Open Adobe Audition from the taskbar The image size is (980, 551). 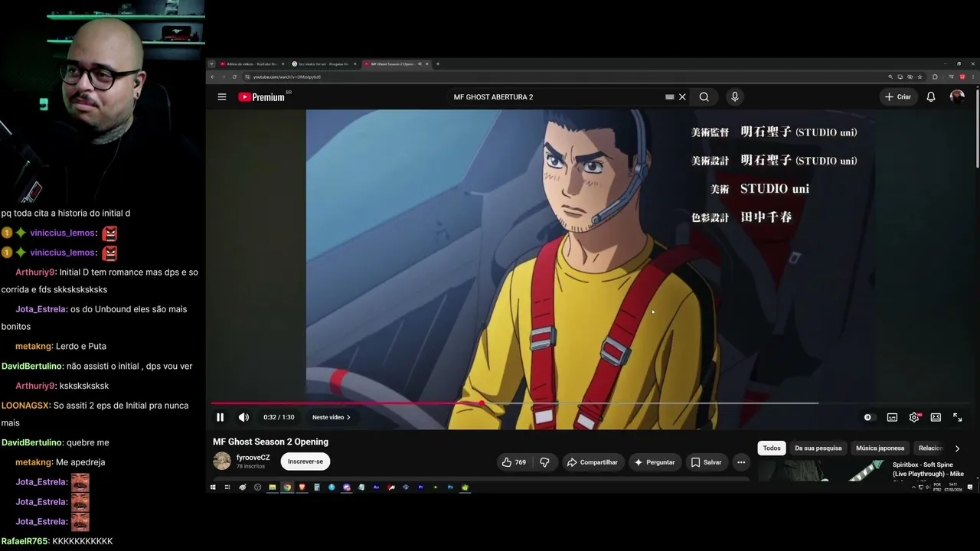376,487
